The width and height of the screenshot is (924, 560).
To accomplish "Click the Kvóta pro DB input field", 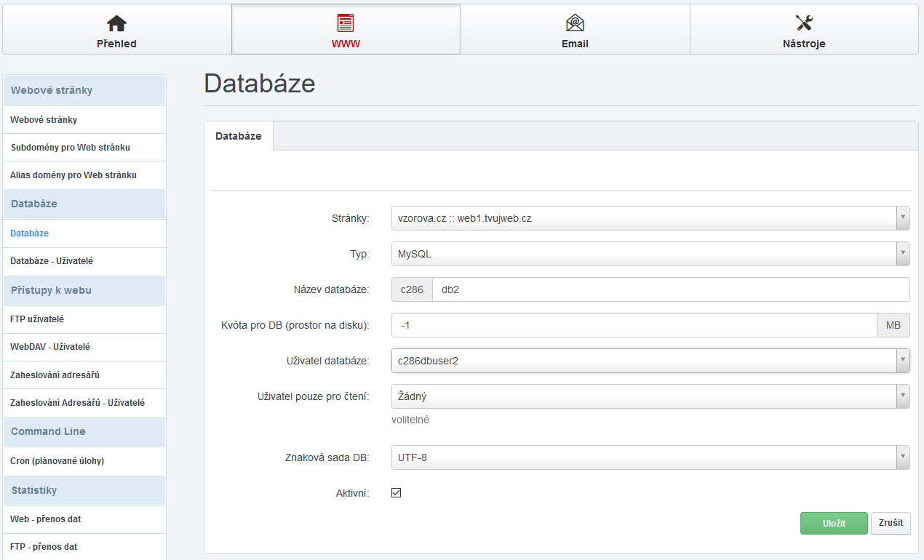I will [633, 325].
